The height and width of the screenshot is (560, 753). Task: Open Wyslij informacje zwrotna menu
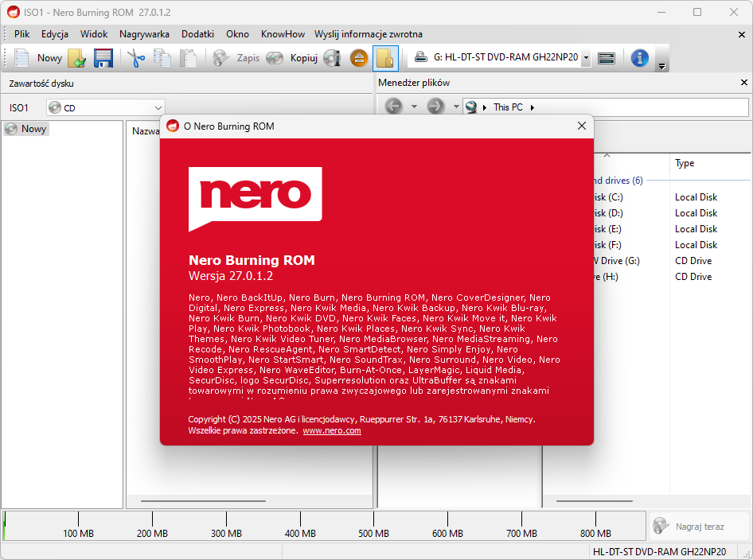pyautogui.click(x=369, y=34)
